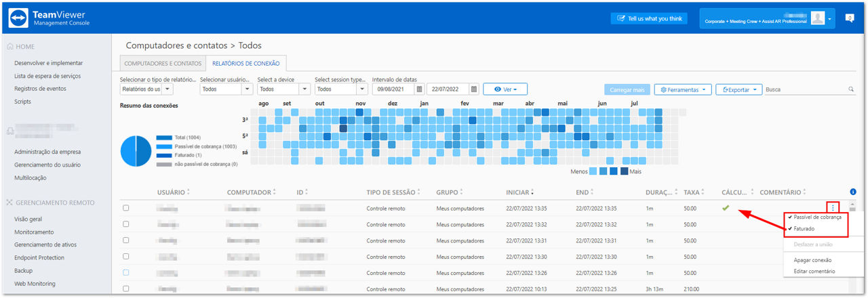Click the green check mark in CÁLCU column
The height and width of the screenshot is (298, 868).
click(x=726, y=208)
